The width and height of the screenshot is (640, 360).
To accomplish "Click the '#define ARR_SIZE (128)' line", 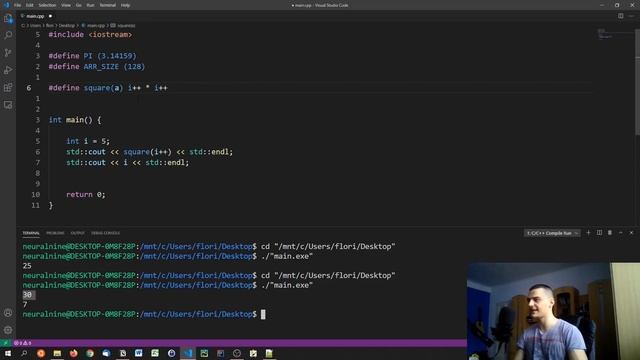I will [97, 67].
